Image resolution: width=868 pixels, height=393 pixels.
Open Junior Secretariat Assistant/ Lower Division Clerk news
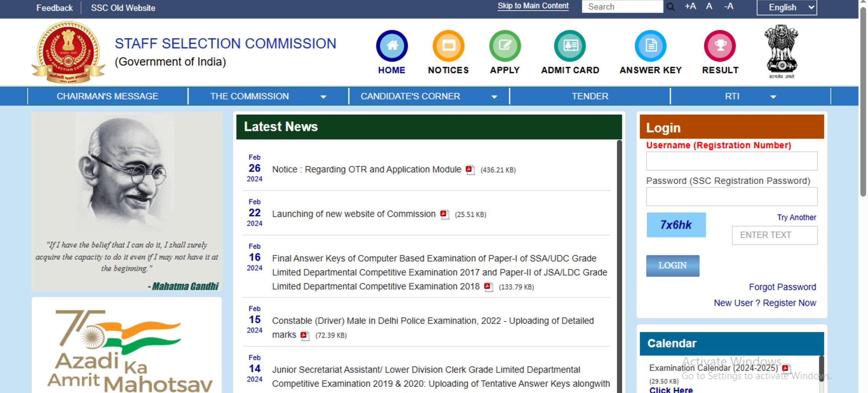441,376
